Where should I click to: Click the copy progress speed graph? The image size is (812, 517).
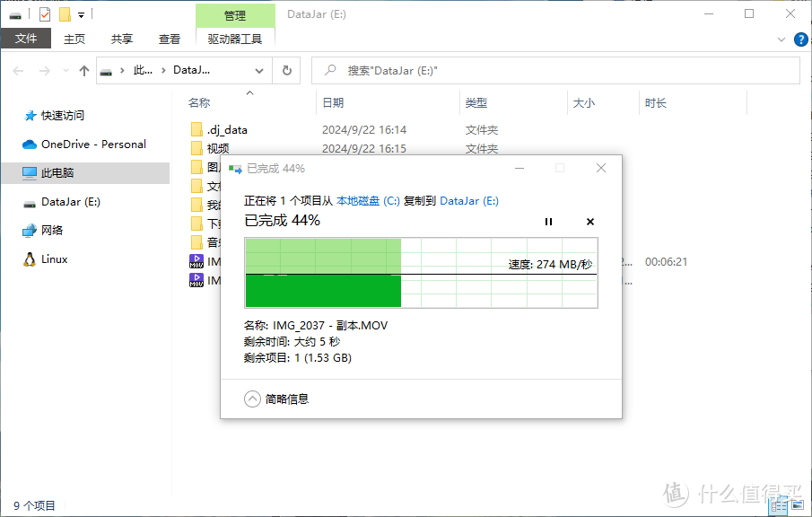click(421, 273)
